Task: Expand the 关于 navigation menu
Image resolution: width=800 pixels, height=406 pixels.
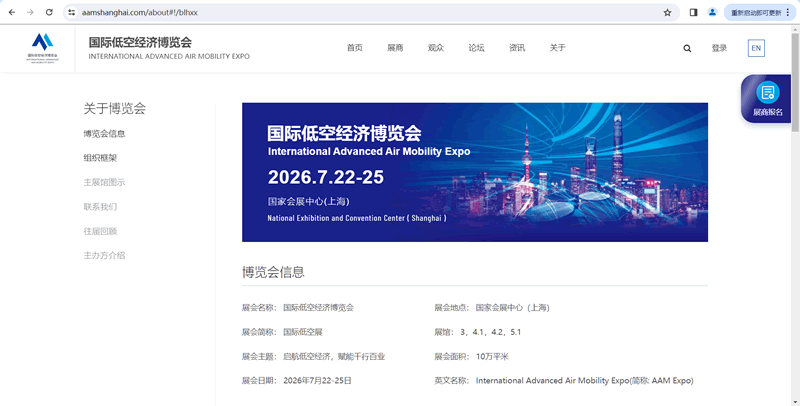Action: pos(557,48)
